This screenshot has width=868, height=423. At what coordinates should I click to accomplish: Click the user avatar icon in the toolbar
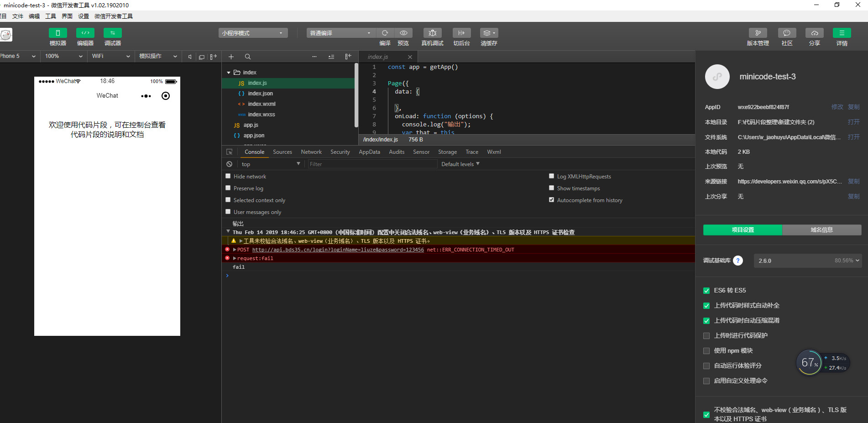[x=5, y=35]
